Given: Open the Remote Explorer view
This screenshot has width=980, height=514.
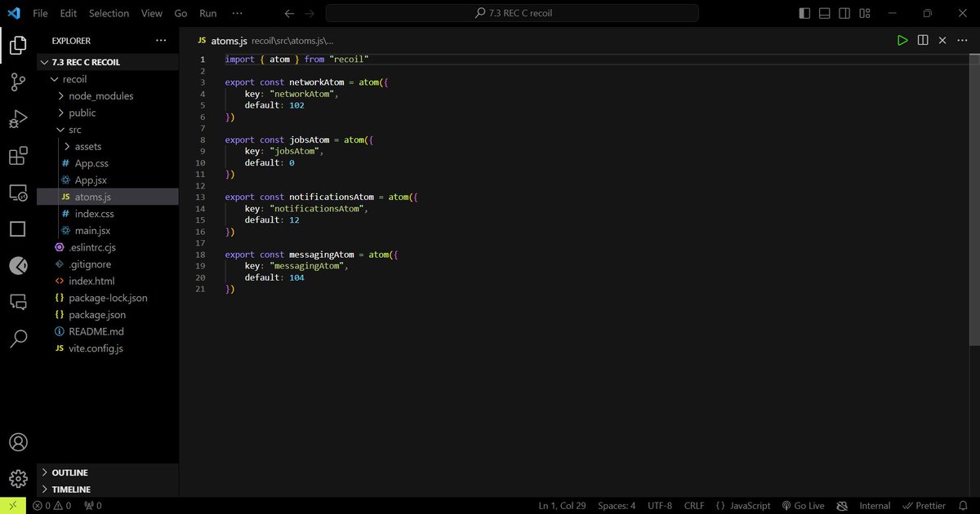Looking at the screenshot, I should tap(18, 193).
